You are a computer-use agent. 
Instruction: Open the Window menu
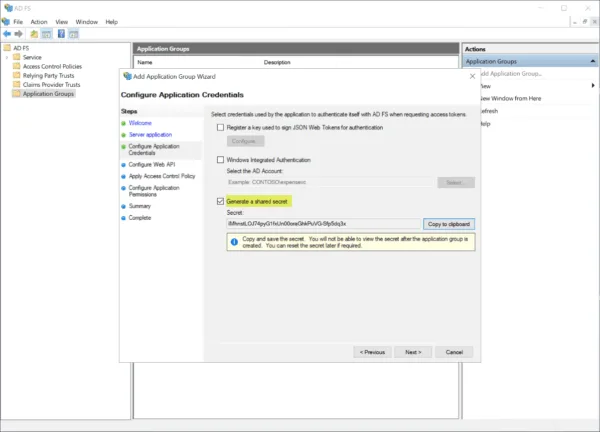[86, 22]
